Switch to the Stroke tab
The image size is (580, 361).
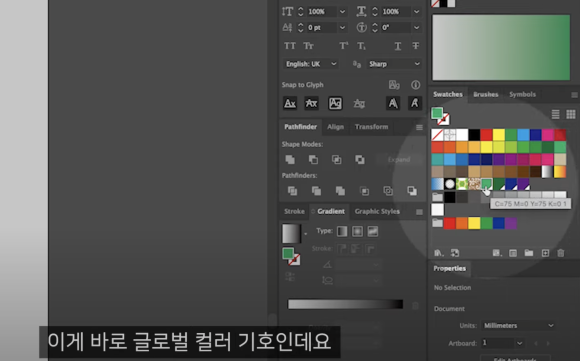294,212
